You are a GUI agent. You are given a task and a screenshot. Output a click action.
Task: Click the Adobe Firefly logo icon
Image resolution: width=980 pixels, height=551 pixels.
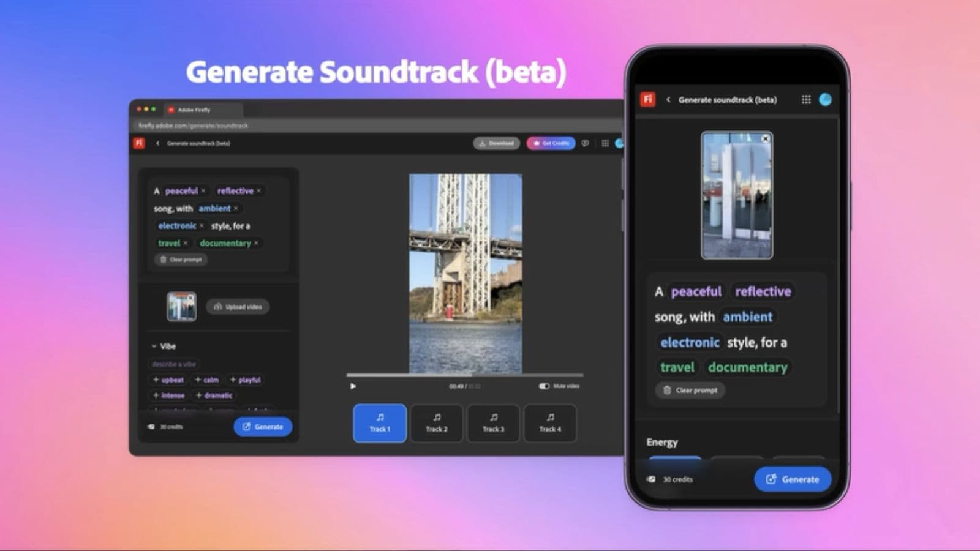coord(139,143)
